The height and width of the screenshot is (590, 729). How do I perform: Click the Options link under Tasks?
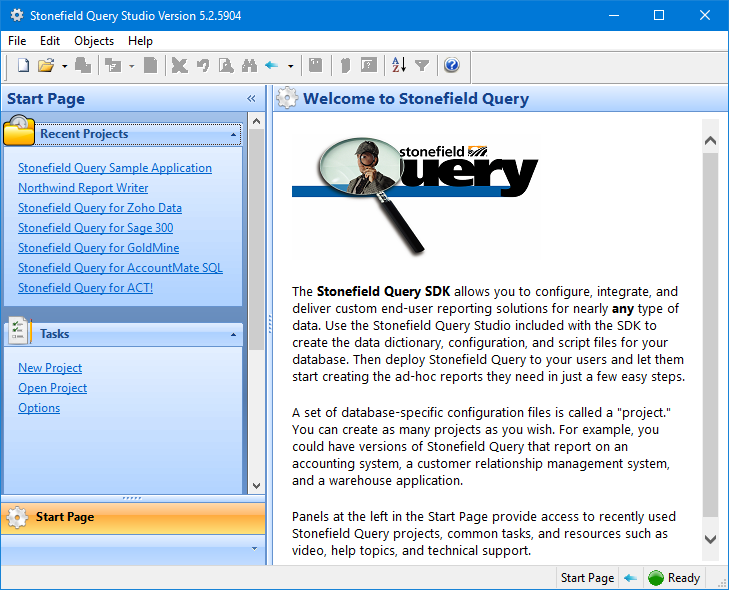[39, 408]
